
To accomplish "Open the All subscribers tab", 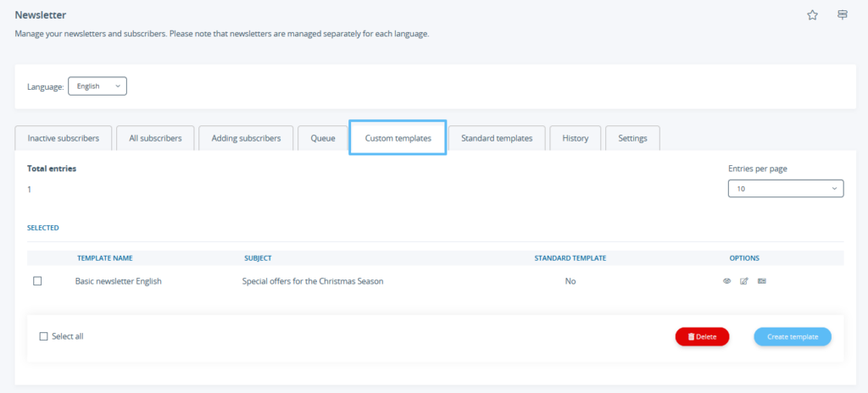I will click(156, 138).
